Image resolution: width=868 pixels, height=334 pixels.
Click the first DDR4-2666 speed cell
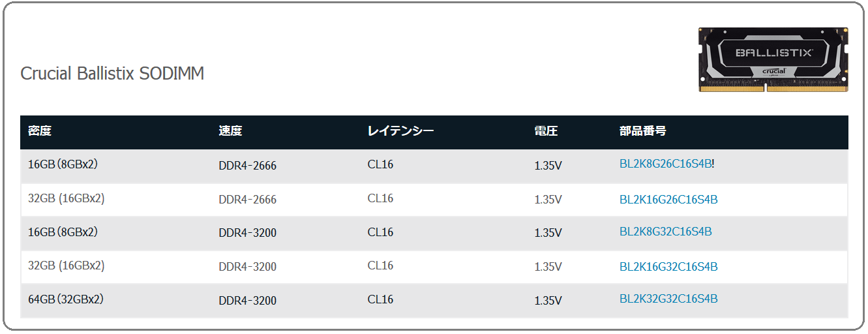(247, 166)
